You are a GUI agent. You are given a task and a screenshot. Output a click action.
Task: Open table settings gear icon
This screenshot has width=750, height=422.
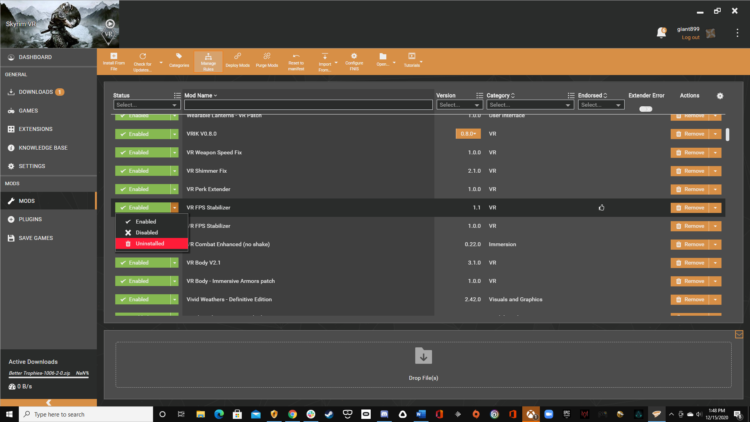point(720,96)
